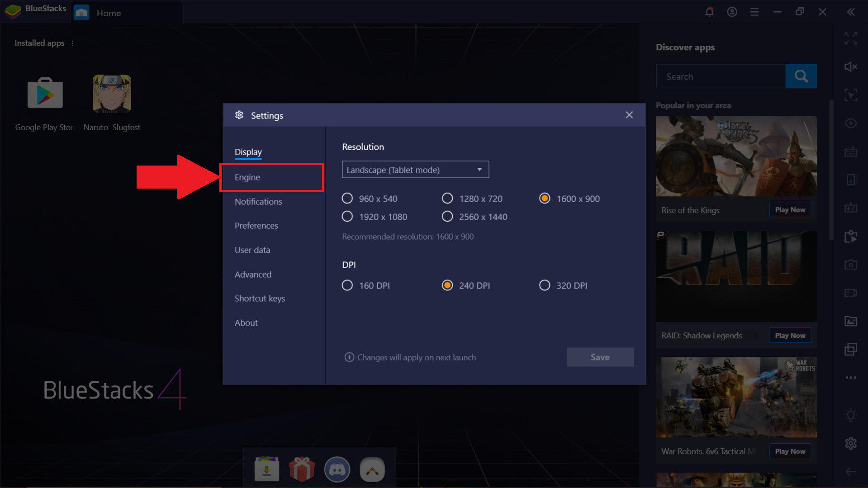Click the Discover apps search field
Viewport: 868px width, 488px height.
(x=721, y=76)
